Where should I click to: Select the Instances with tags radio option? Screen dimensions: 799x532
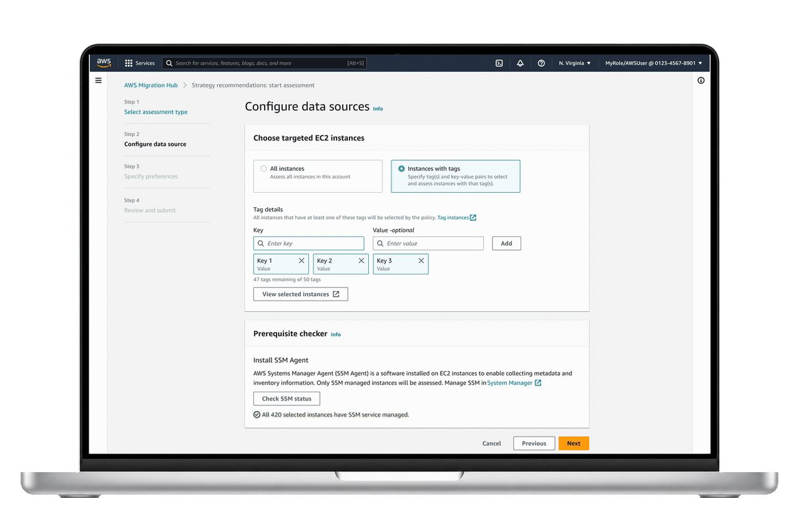coord(401,168)
